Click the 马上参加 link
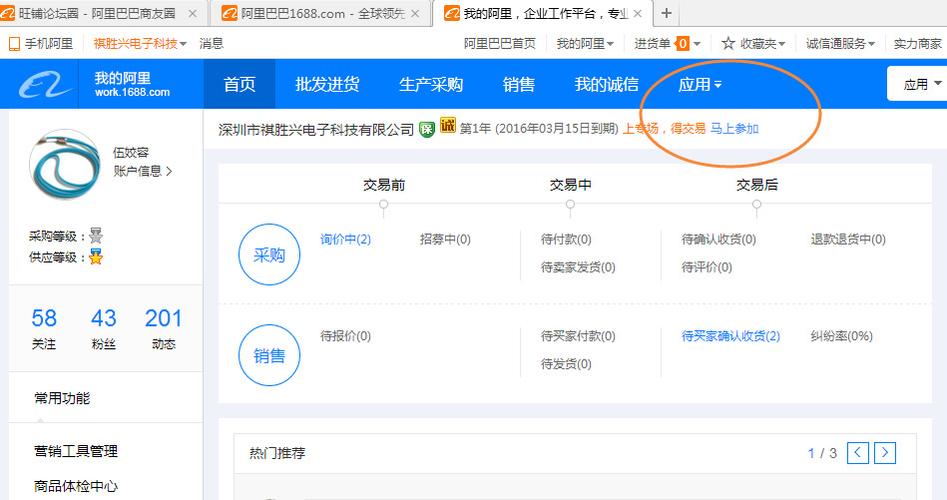 pyautogui.click(x=734, y=129)
